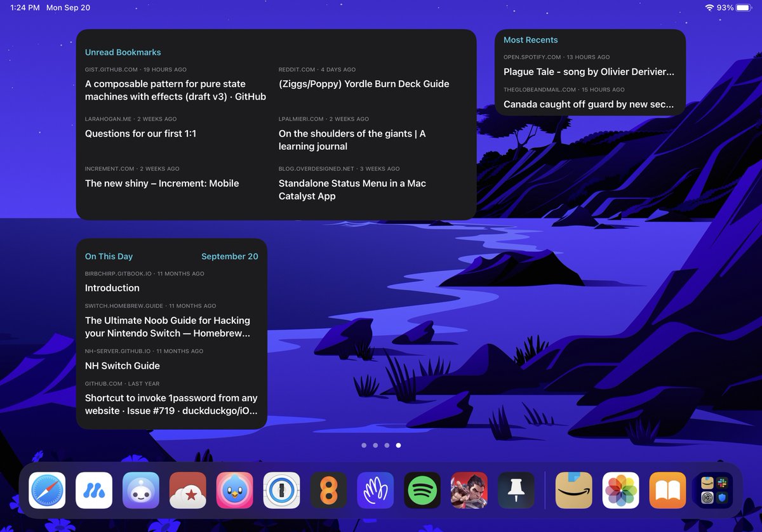Image resolution: width=762 pixels, height=532 pixels.
Task: Tap the 'Most Recents' widget title
Action: click(x=531, y=39)
